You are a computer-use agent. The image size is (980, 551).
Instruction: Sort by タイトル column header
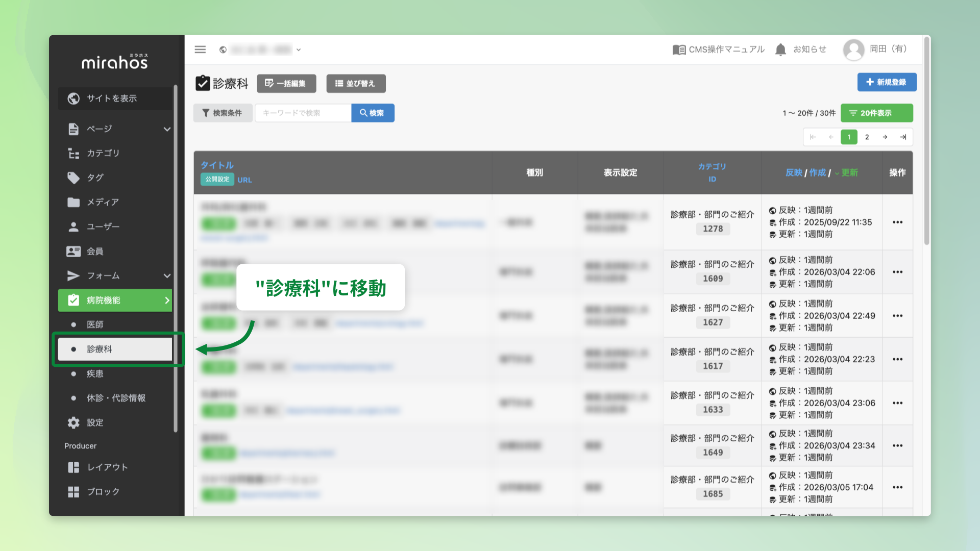(217, 165)
